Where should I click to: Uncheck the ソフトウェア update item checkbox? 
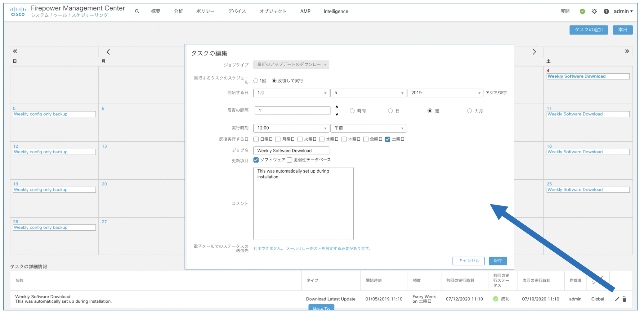[256, 160]
